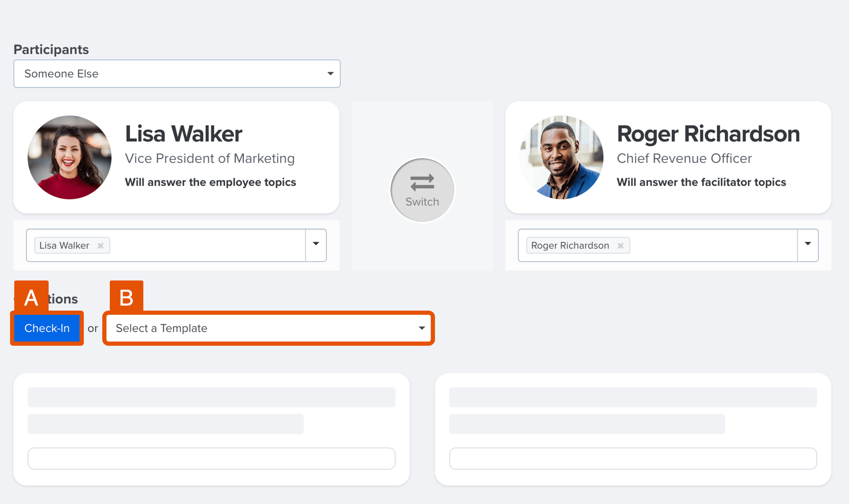Click the double-arrow icon inside the Switch circle

(422, 181)
